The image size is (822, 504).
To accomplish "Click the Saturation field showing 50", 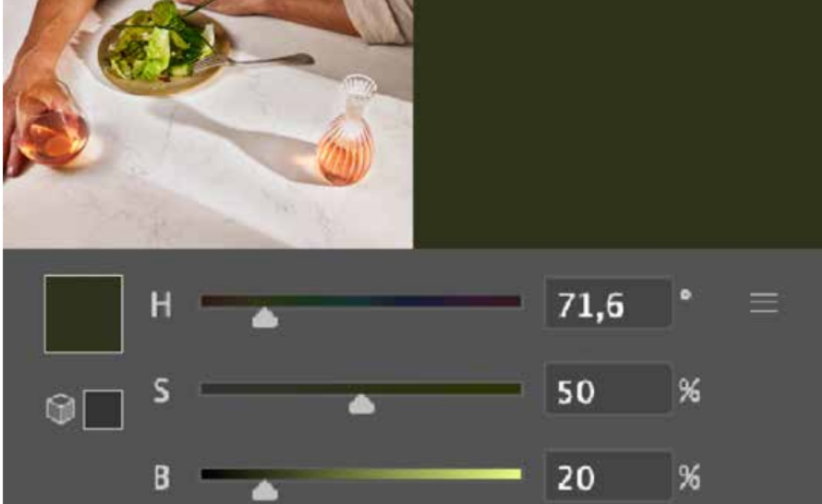I will click(609, 390).
